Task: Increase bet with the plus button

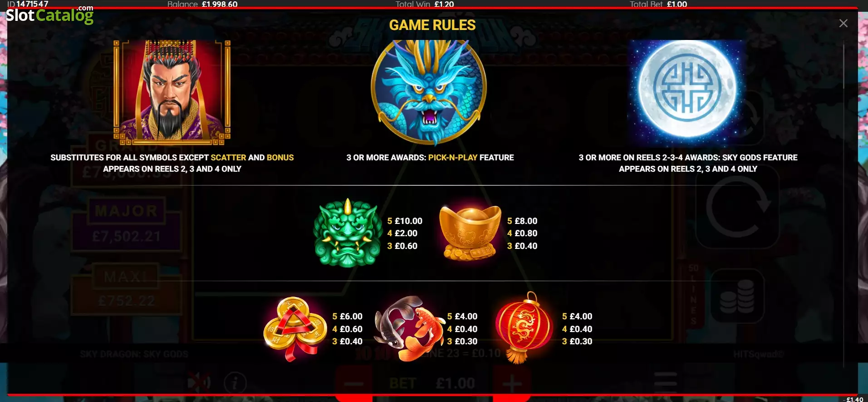Action: click(512, 383)
